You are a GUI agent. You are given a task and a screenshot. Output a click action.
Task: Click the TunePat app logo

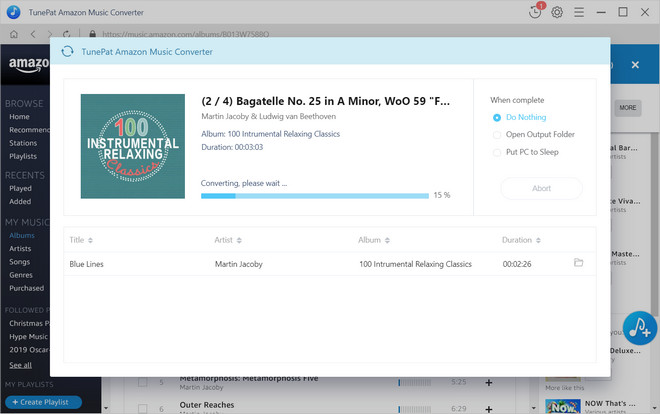pos(13,12)
